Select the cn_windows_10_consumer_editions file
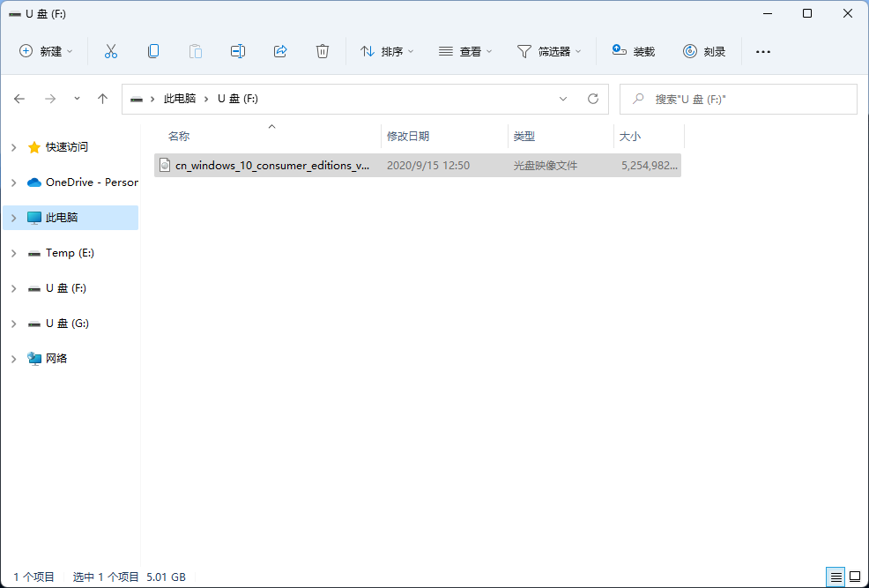Screen dimensions: 869x588 418,165
